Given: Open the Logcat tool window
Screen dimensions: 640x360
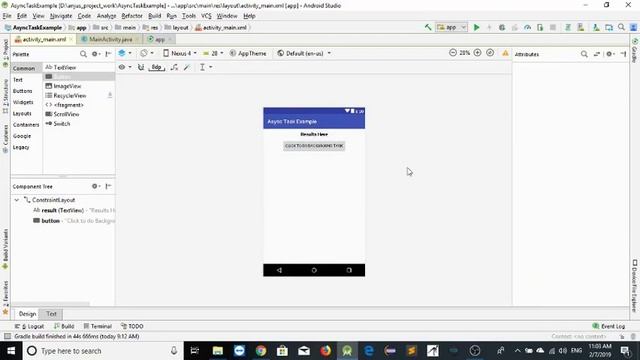Looking at the screenshot, I should pyautogui.click(x=29, y=326).
